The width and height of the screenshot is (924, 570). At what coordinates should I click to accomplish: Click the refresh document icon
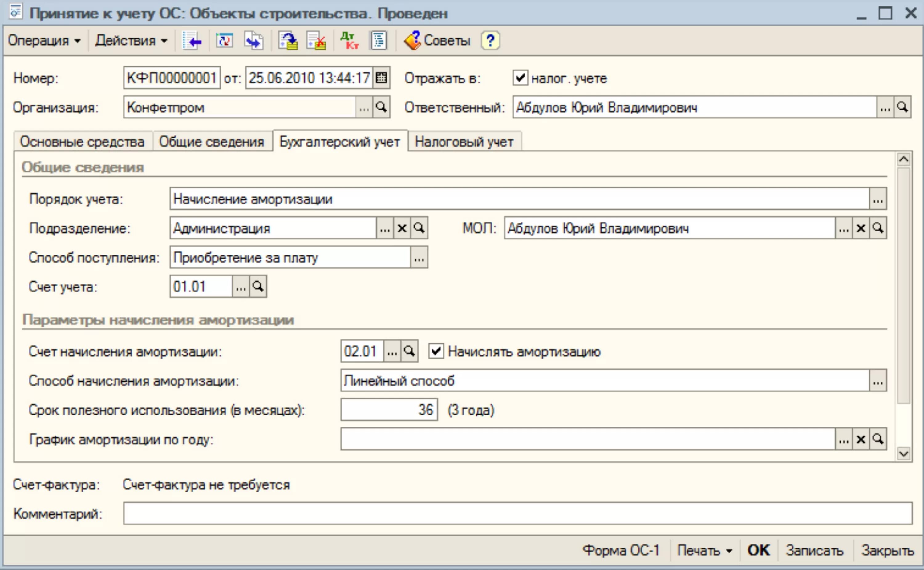click(x=225, y=40)
